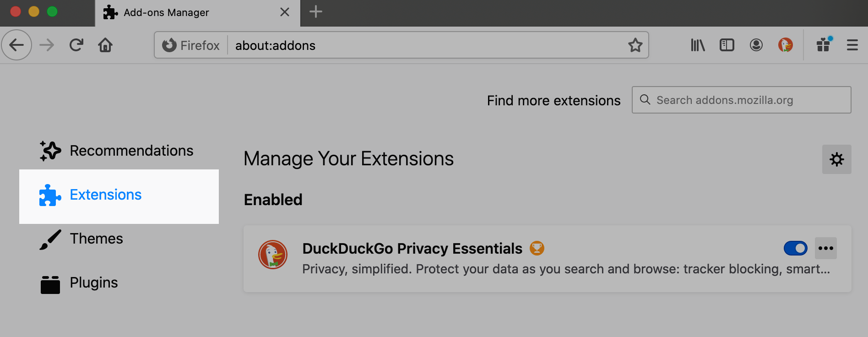Viewport: 868px width, 337px height.
Task: Open the Library icon in toolbar
Action: (x=698, y=45)
